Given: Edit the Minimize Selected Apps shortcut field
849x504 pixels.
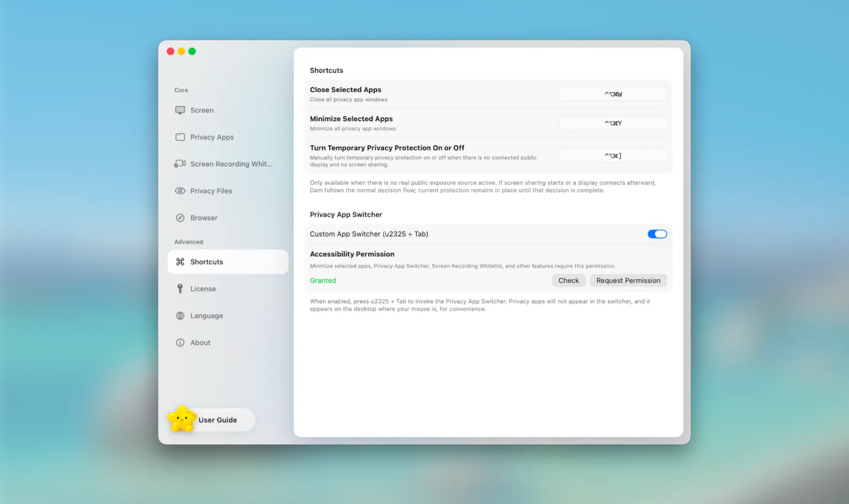Looking at the screenshot, I should pos(613,123).
